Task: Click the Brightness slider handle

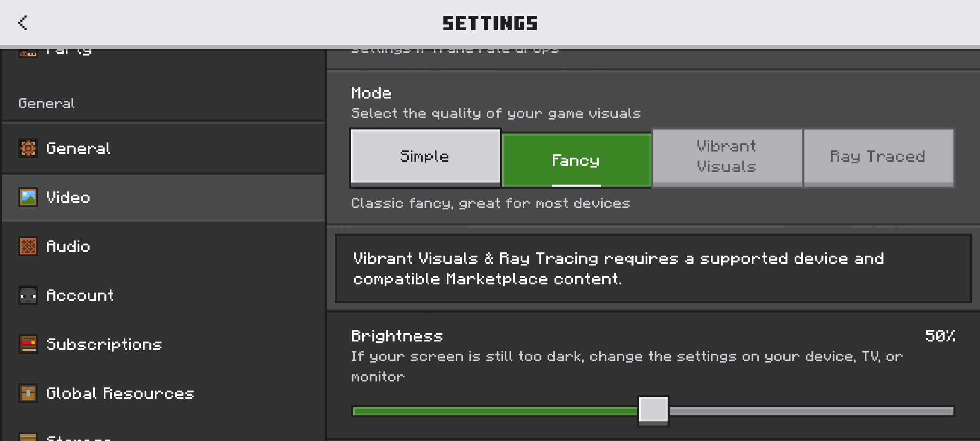Action: (x=653, y=410)
